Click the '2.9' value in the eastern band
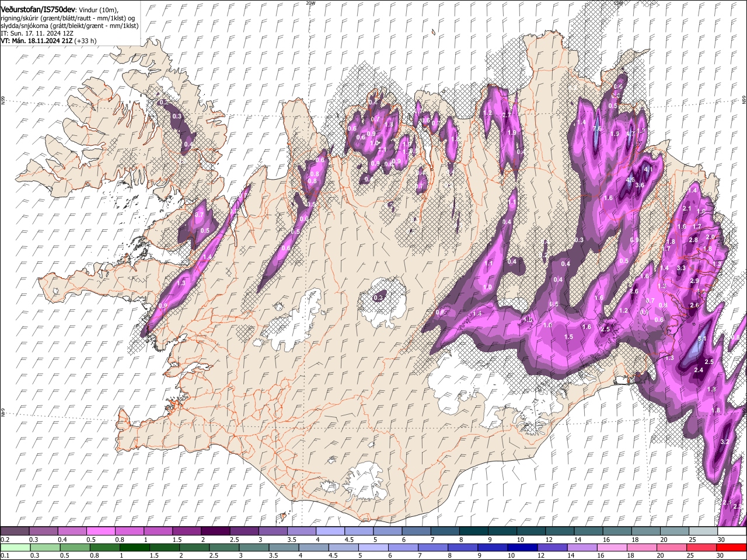This screenshot has width=747, height=560. click(x=694, y=281)
